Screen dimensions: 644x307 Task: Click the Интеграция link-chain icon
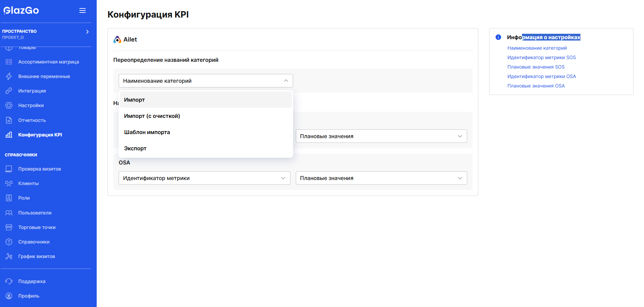click(9, 91)
